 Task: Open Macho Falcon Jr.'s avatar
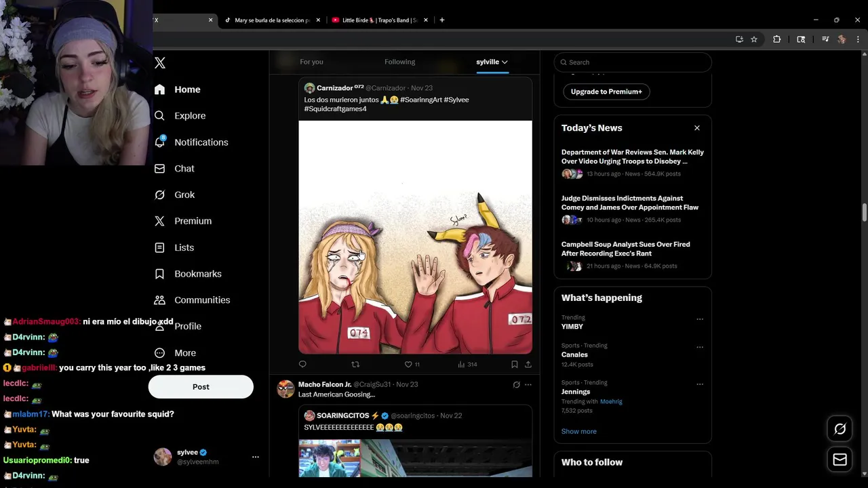286,389
